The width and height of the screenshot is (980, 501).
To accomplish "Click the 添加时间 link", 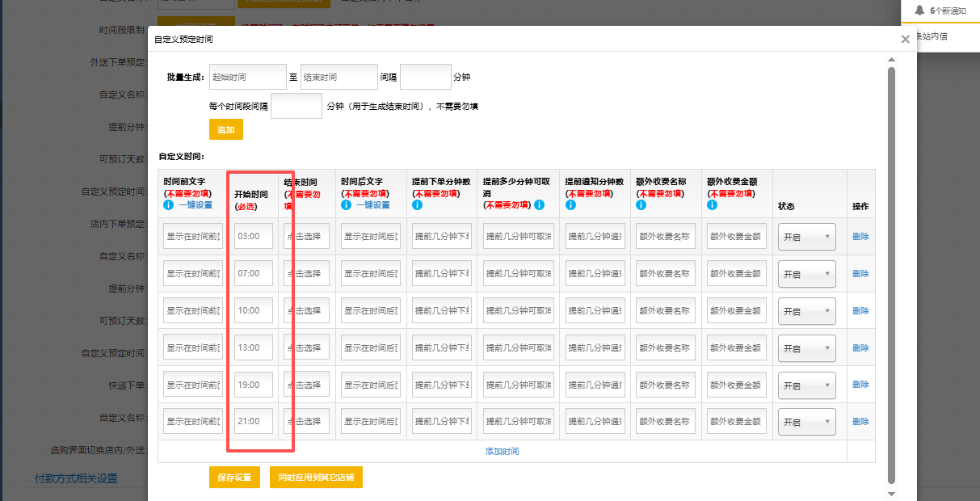I will [x=502, y=451].
